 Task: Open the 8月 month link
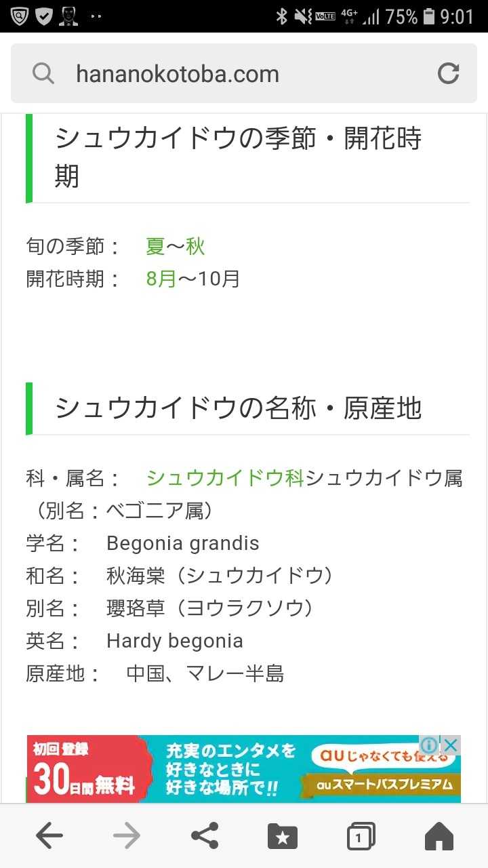click(x=161, y=279)
